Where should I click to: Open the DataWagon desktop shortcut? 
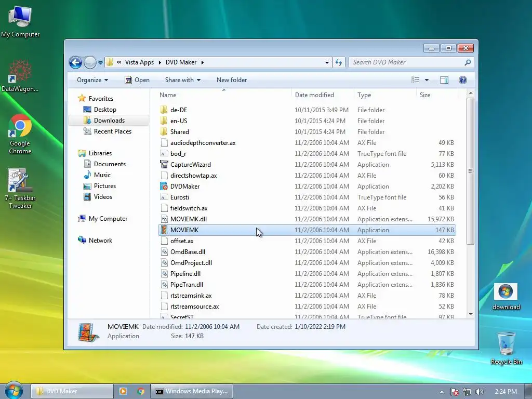pyautogui.click(x=20, y=76)
